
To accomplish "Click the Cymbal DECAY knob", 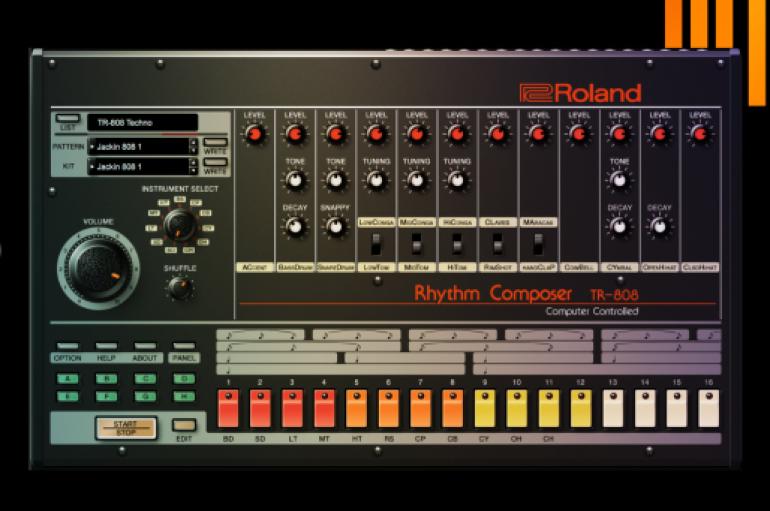I will point(619,227).
